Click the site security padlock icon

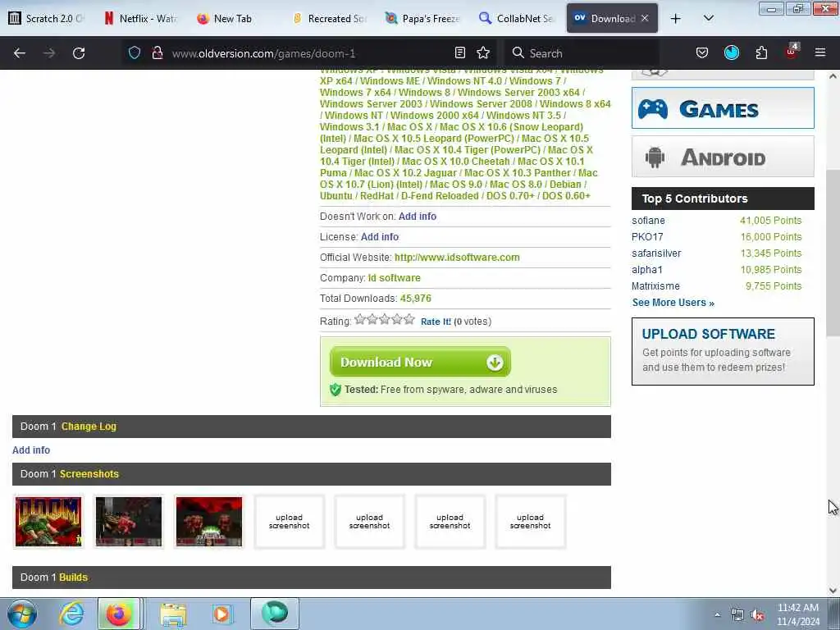click(x=157, y=52)
